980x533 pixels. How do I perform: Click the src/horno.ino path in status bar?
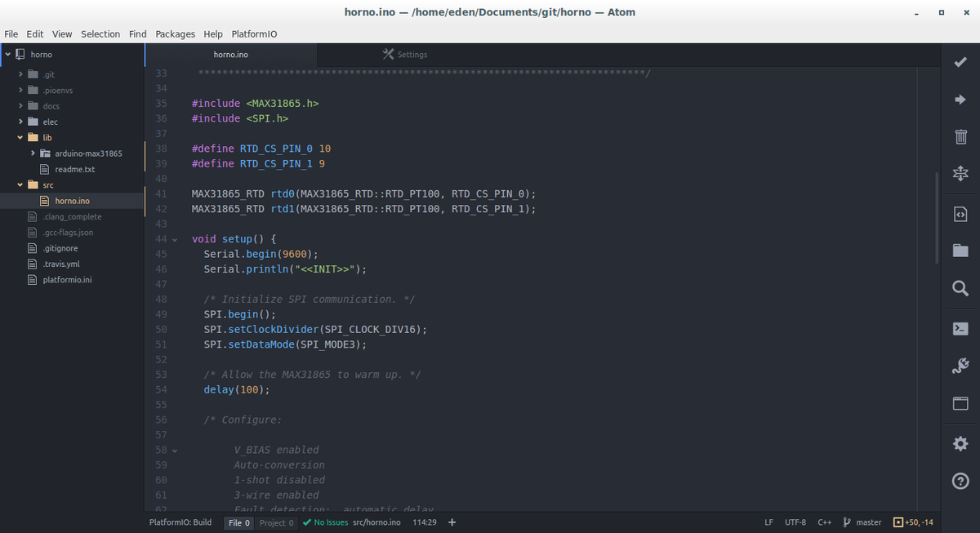pyautogui.click(x=376, y=522)
